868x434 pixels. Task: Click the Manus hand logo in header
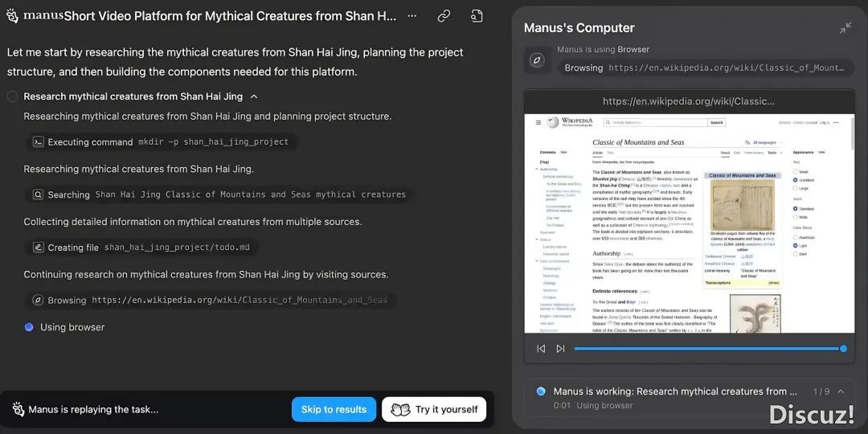[x=14, y=15]
